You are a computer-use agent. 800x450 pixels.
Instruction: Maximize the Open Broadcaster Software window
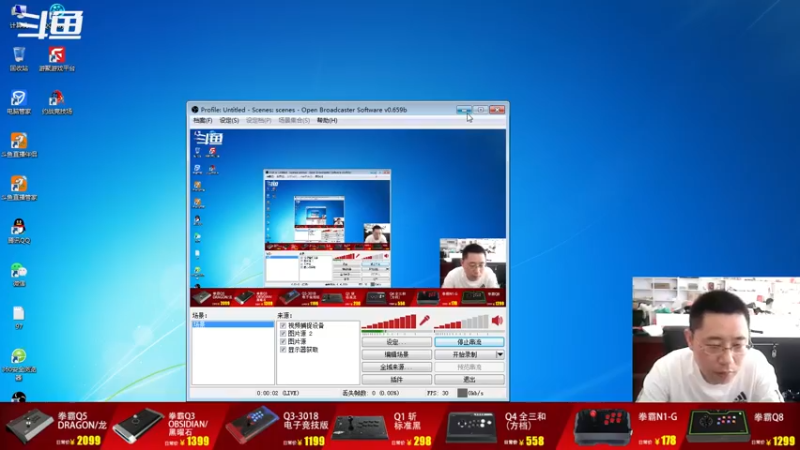480,110
